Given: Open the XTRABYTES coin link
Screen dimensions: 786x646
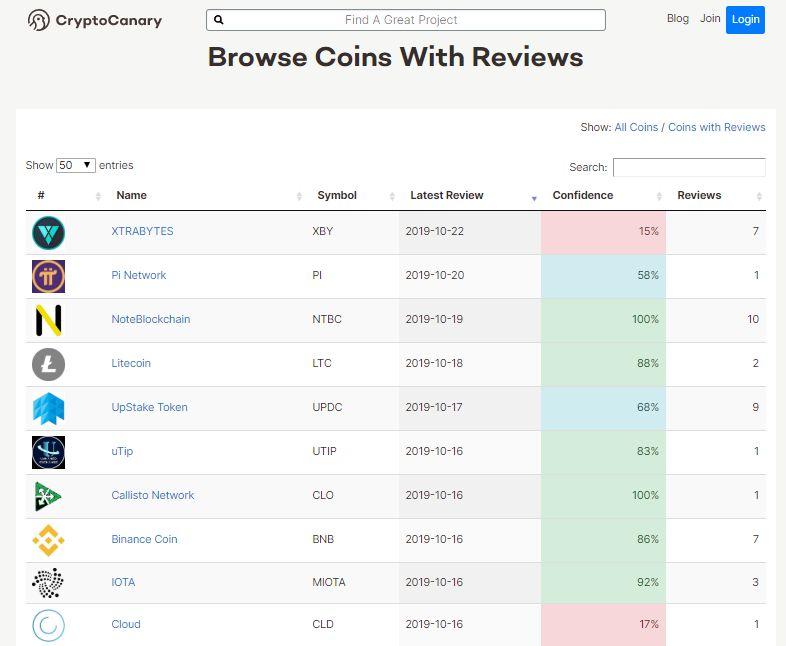Looking at the screenshot, I should coord(142,231).
